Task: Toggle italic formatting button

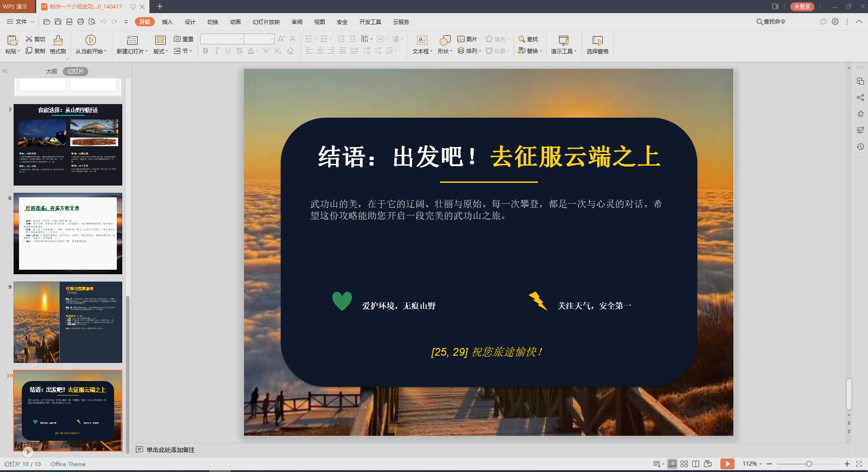Action: pos(217,51)
